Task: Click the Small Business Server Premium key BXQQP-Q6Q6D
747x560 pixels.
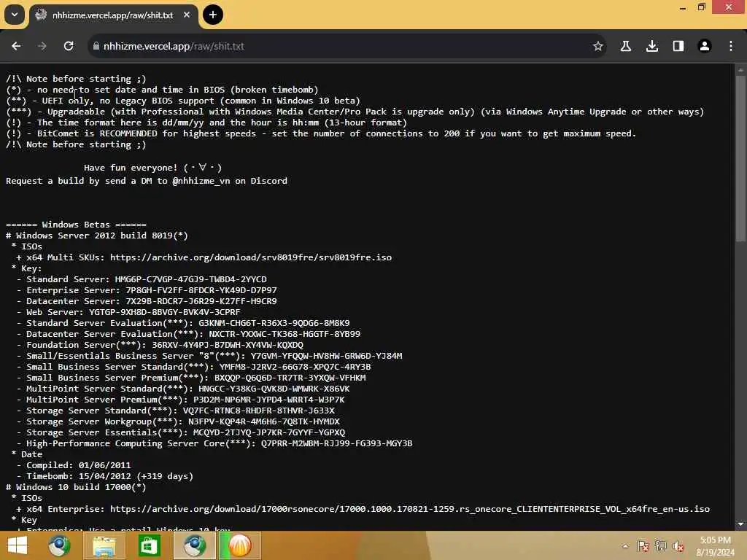Action: tap(290, 378)
